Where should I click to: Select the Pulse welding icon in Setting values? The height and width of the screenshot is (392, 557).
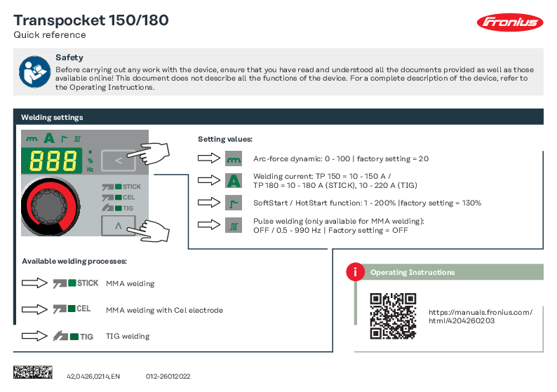pyautogui.click(x=234, y=225)
